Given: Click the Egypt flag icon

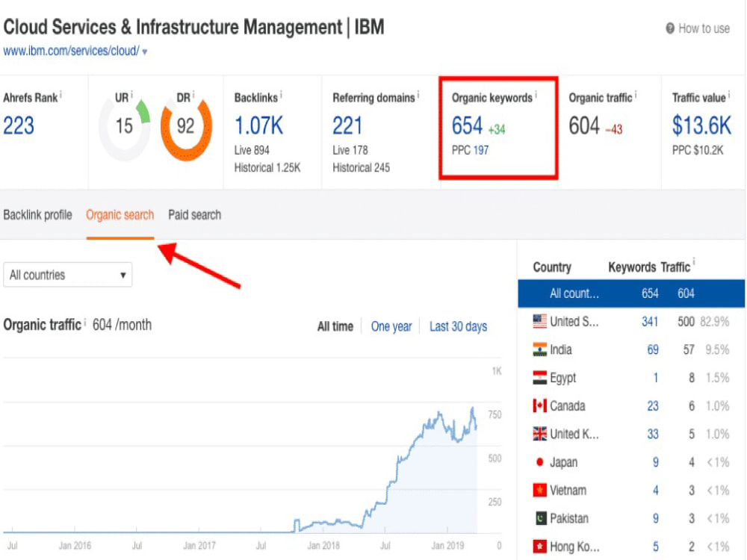Looking at the screenshot, I should tap(540, 378).
